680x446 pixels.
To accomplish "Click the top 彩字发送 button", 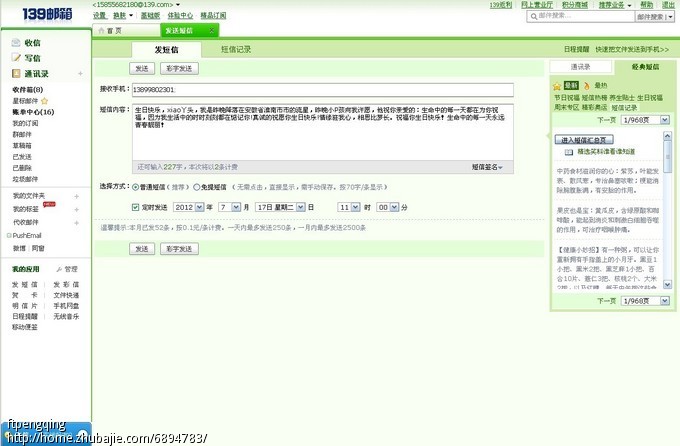I will [x=180, y=69].
